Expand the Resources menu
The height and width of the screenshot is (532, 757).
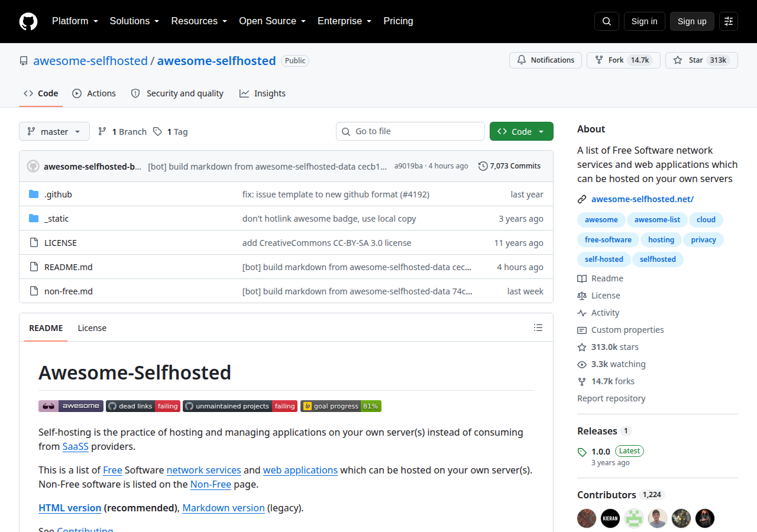click(199, 21)
